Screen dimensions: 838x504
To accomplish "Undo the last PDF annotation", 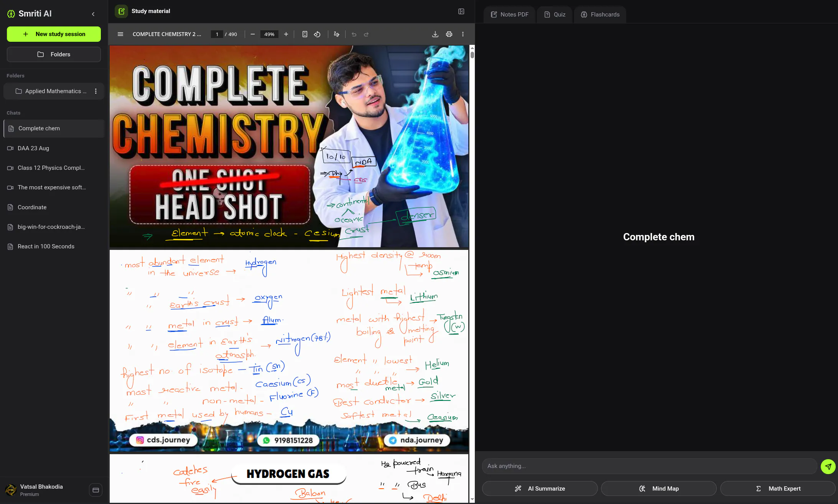I will coord(354,34).
